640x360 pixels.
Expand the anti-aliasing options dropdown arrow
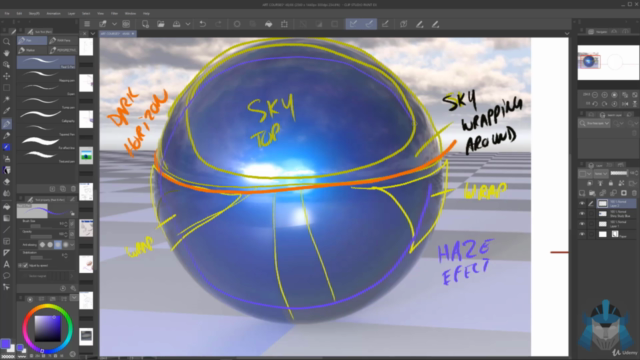tap(72, 245)
